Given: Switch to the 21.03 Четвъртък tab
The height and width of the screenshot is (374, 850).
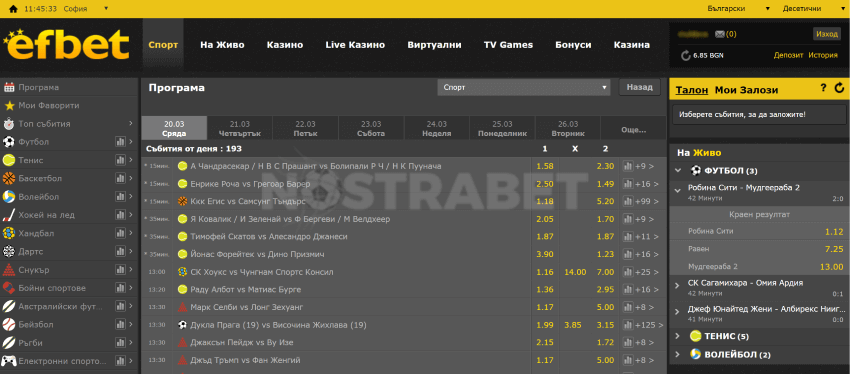Looking at the screenshot, I should (240, 128).
